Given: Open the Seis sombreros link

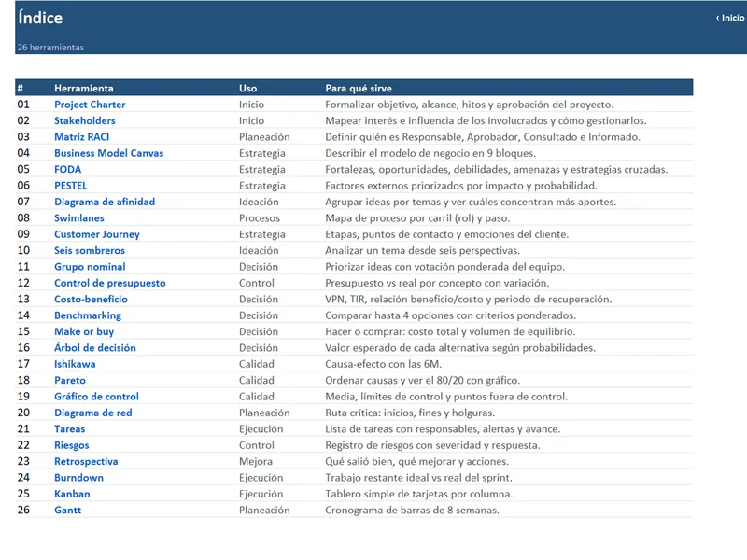Looking at the screenshot, I should [89, 250].
